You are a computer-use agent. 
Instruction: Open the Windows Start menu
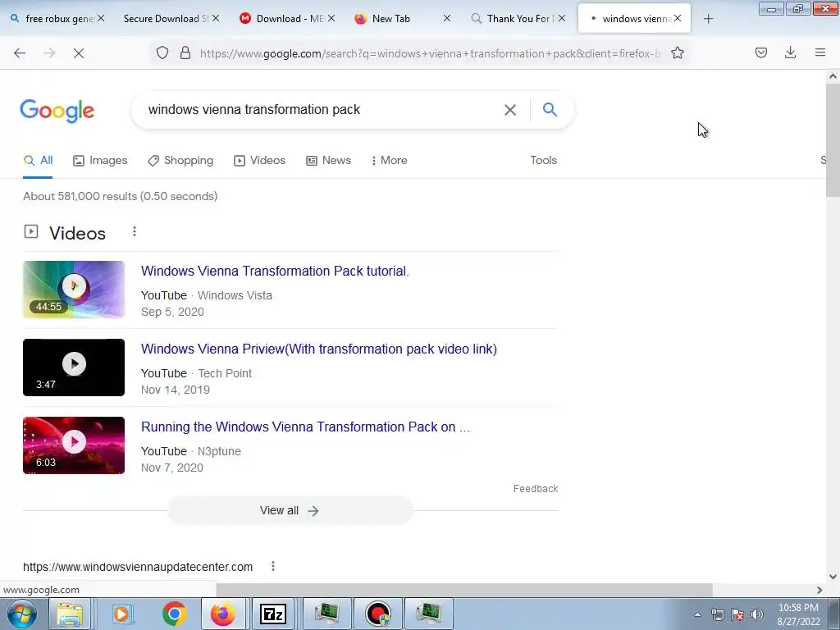21,614
